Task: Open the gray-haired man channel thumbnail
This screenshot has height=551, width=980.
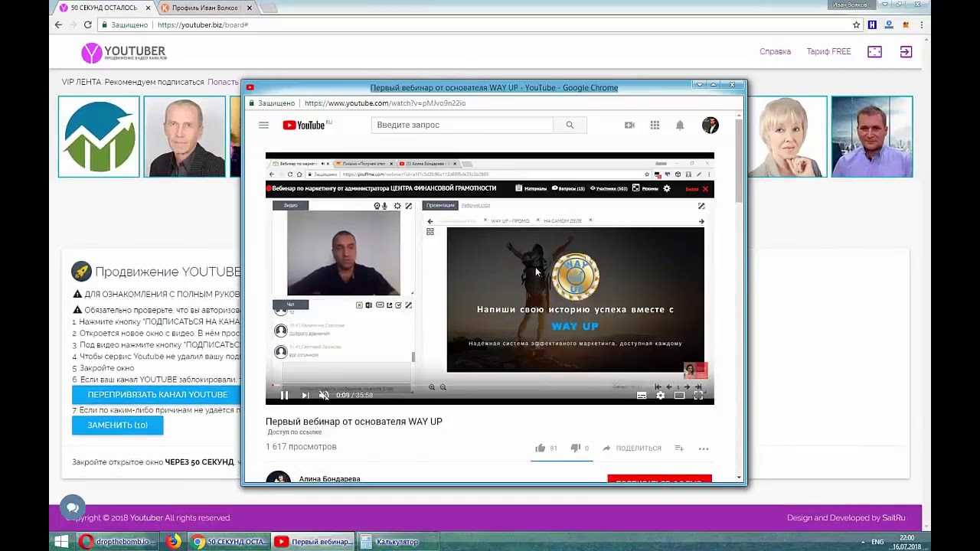Action: pyautogui.click(x=185, y=136)
